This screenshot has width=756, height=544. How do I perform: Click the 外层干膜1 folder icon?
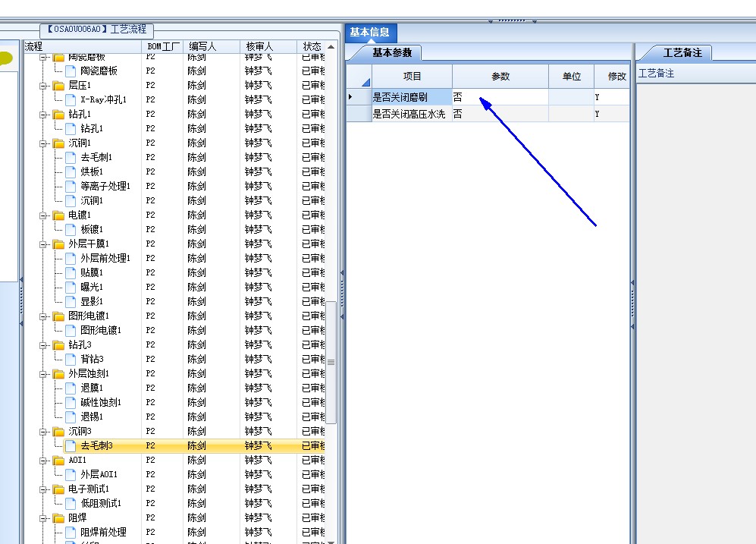pyautogui.click(x=58, y=244)
